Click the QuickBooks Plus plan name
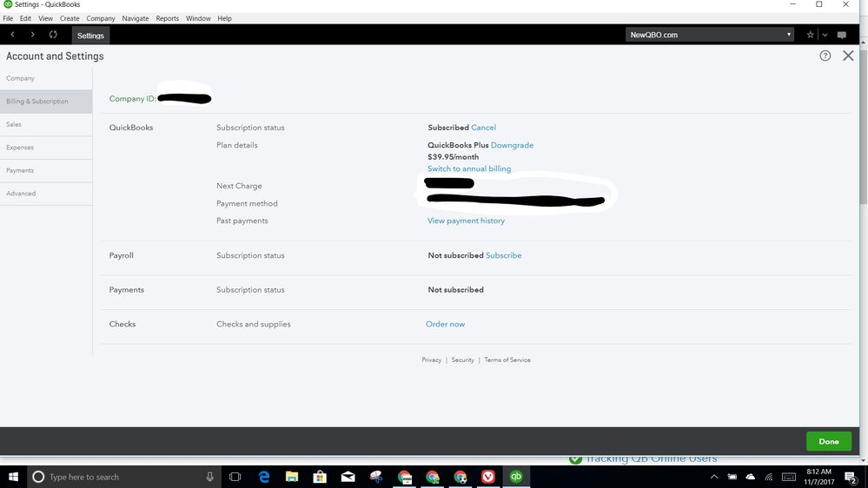Viewport: 868px width, 488px height. click(x=458, y=145)
